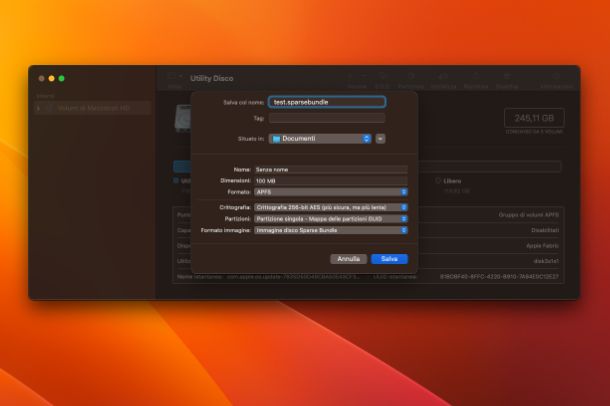Click the 'Gruppo di volumi APFS' value
This screenshot has width=610, height=406.
pos(528,215)
